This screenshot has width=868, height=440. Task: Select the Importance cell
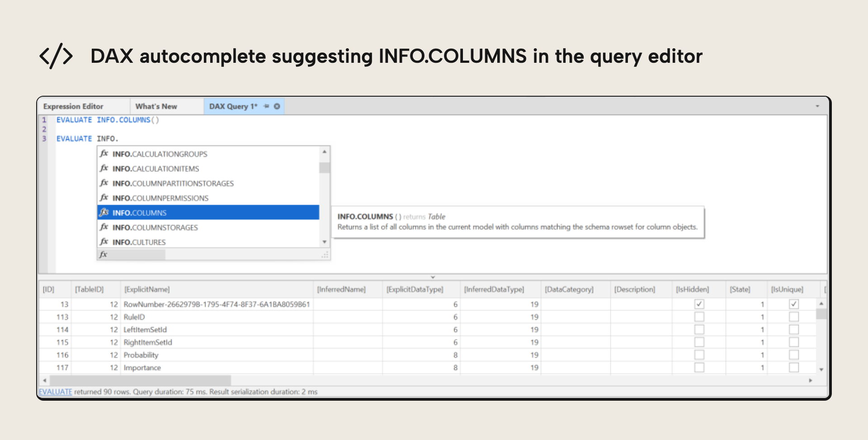point(217,367)
